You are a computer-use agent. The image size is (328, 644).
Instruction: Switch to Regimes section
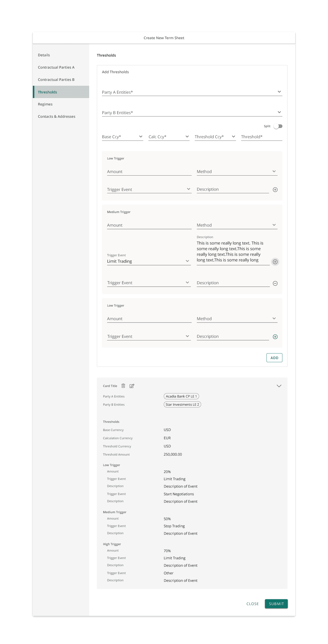coord(45,104)
